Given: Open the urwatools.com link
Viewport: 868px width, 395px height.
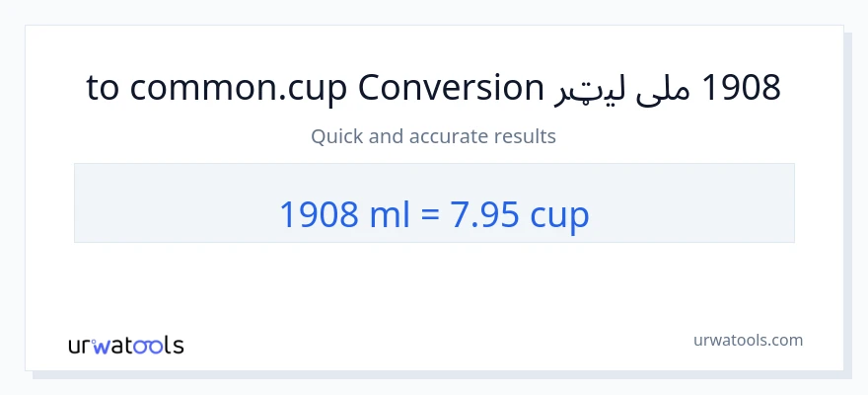Looking at the screenshot, I should (x=748, y=340).
